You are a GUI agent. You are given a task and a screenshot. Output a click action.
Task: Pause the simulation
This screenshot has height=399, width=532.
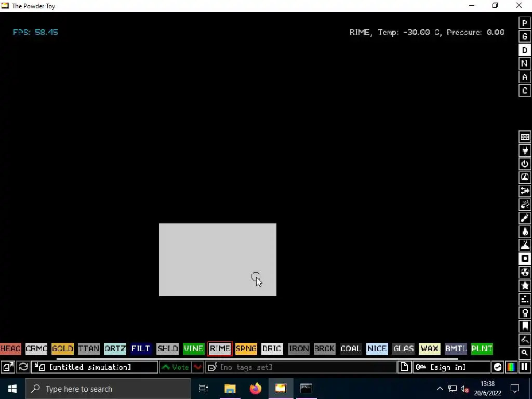point(525,367)
